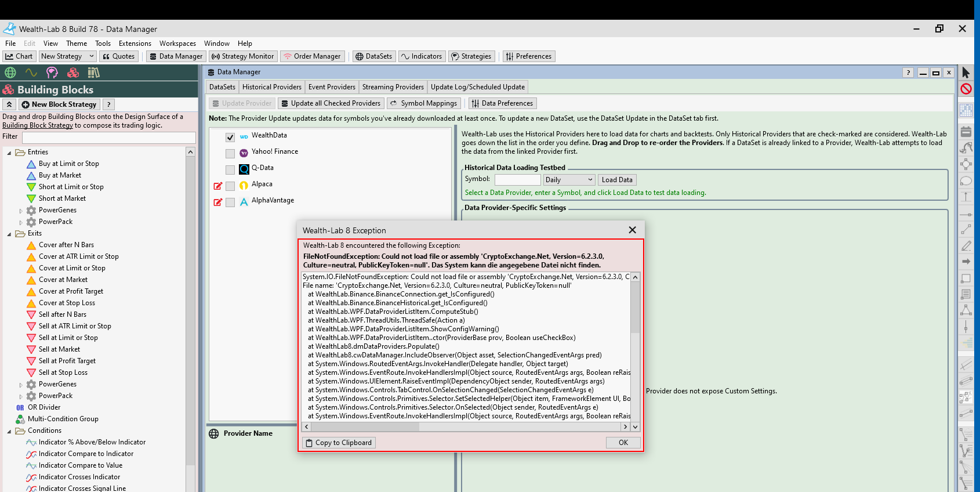Click the Load Data button
This screenshot has height=492, width=980.
(x=617, y=180)
